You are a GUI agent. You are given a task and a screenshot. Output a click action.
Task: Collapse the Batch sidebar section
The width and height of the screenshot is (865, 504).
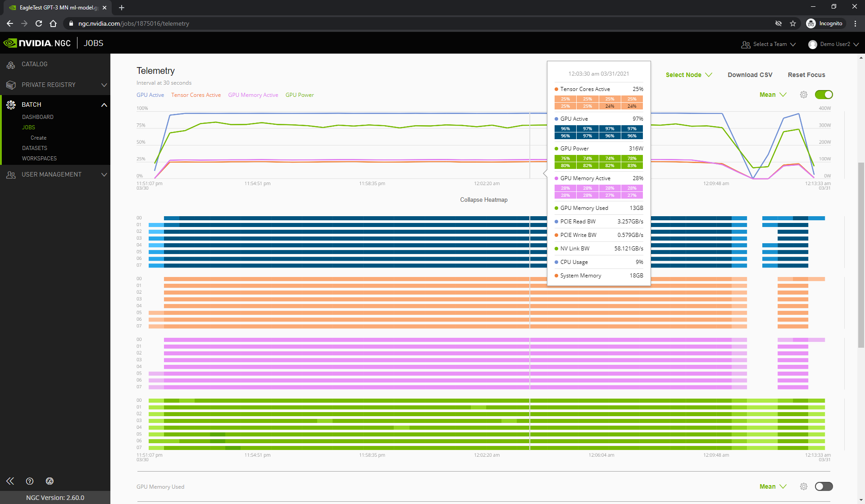point(104,104)
